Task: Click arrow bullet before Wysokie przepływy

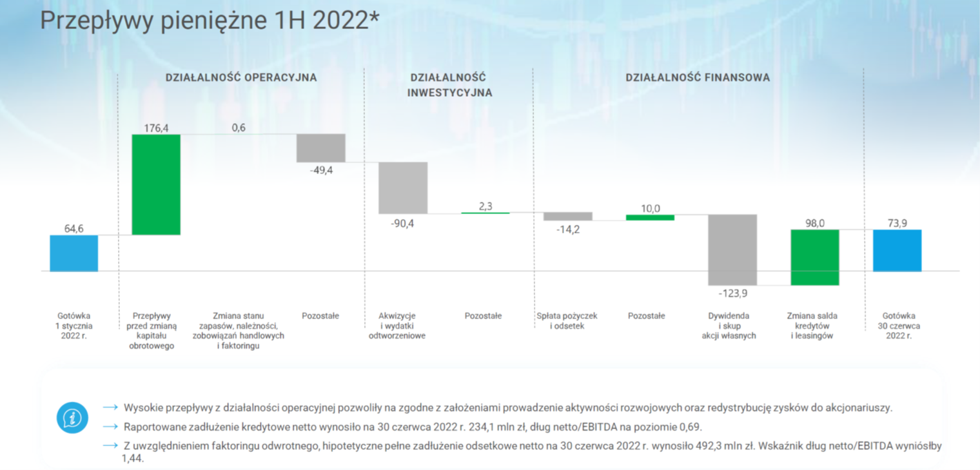Action: coord(110,408)
